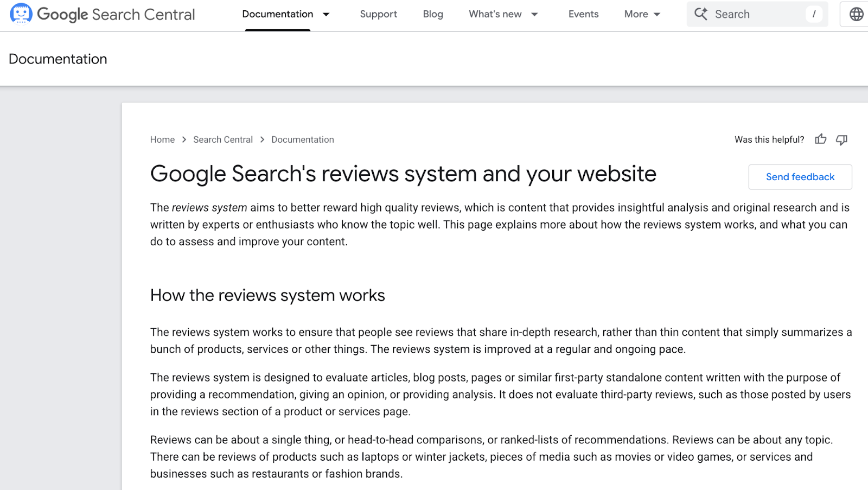Screen dimensions: 868x490
Task: Open the Documentation tab
Action: point(278,14)
